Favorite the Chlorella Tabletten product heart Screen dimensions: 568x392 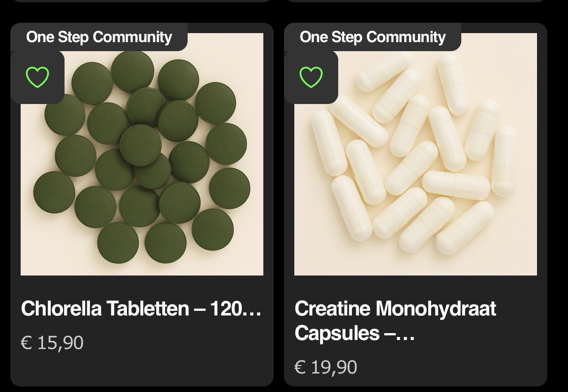[37, 77]
